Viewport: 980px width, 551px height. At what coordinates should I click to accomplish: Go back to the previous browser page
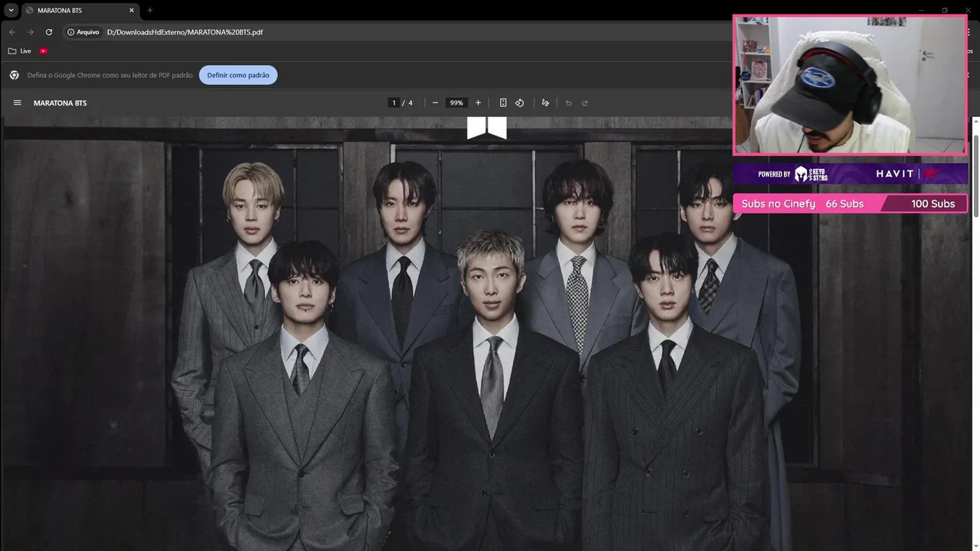pos(12,32)
